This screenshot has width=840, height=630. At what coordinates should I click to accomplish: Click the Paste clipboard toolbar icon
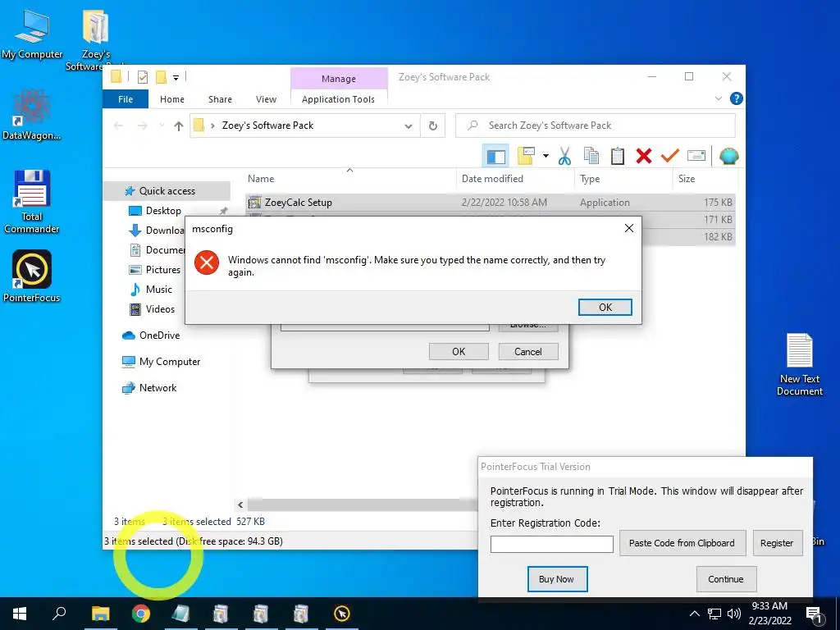617,156
